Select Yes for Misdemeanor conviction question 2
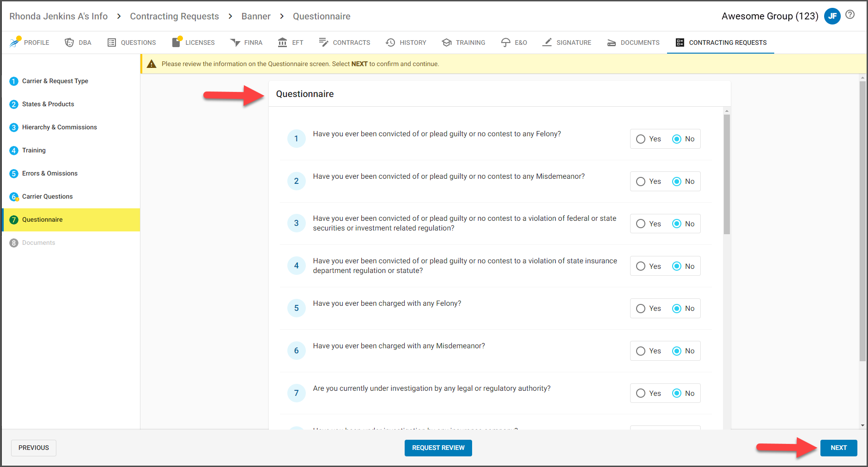 641,182
